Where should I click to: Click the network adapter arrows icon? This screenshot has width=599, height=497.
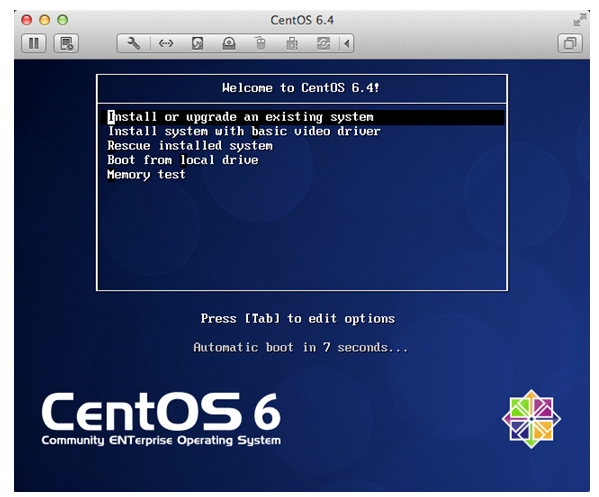pyautogui.click(x=166, y=44)
